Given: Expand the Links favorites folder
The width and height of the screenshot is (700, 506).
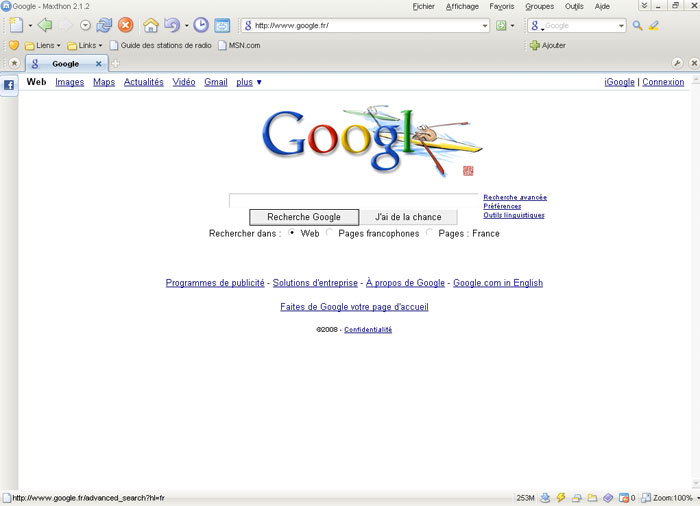Looking at the screenshot, I should click(85, 46).
